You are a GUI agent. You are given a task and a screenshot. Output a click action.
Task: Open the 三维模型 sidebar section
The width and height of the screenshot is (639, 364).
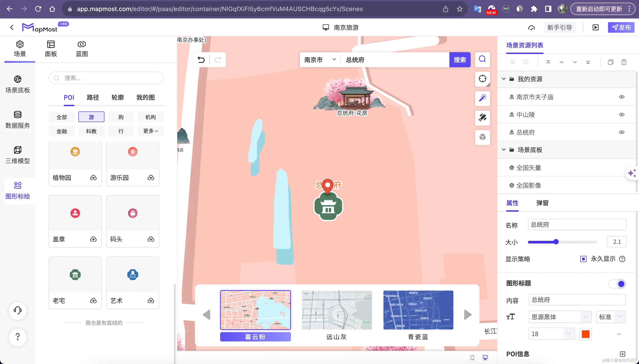[x=17, y=155]
